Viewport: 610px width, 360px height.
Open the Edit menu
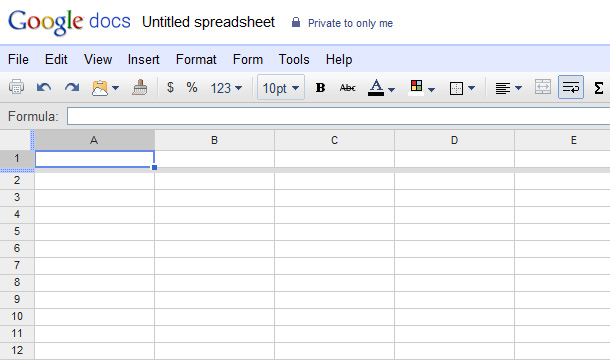(x=56, y=60)
